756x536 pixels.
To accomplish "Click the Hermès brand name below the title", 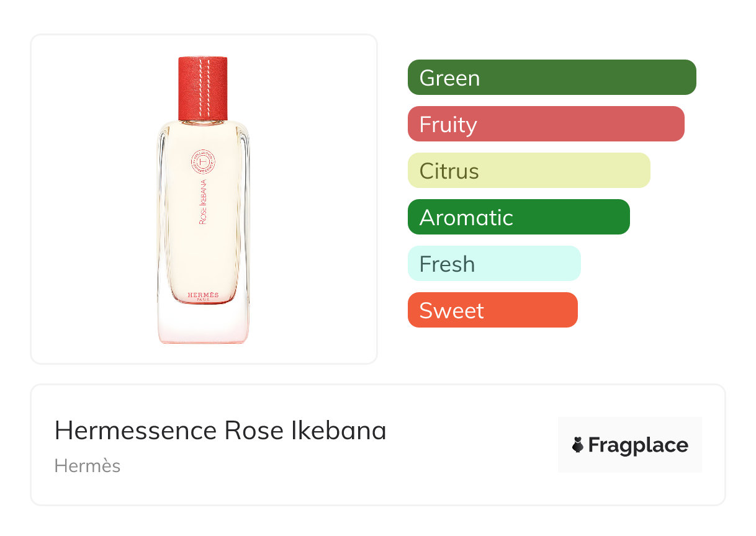I will pos(88,466).
